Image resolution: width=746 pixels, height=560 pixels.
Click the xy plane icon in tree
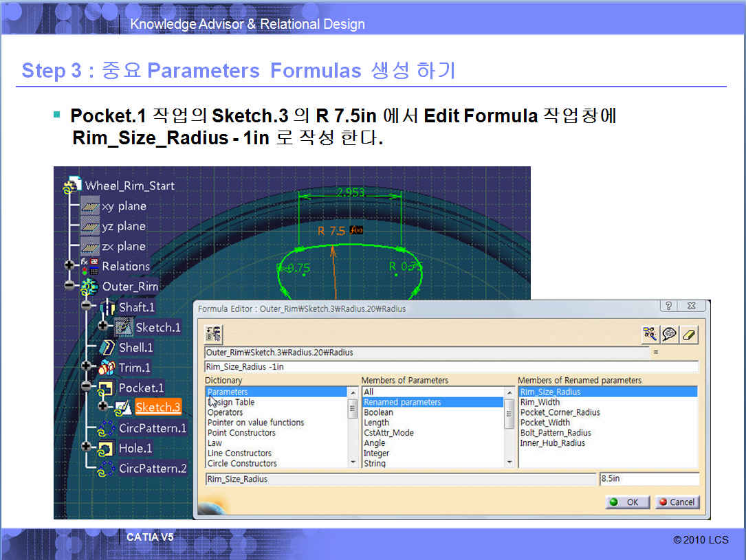coord(90,206)
